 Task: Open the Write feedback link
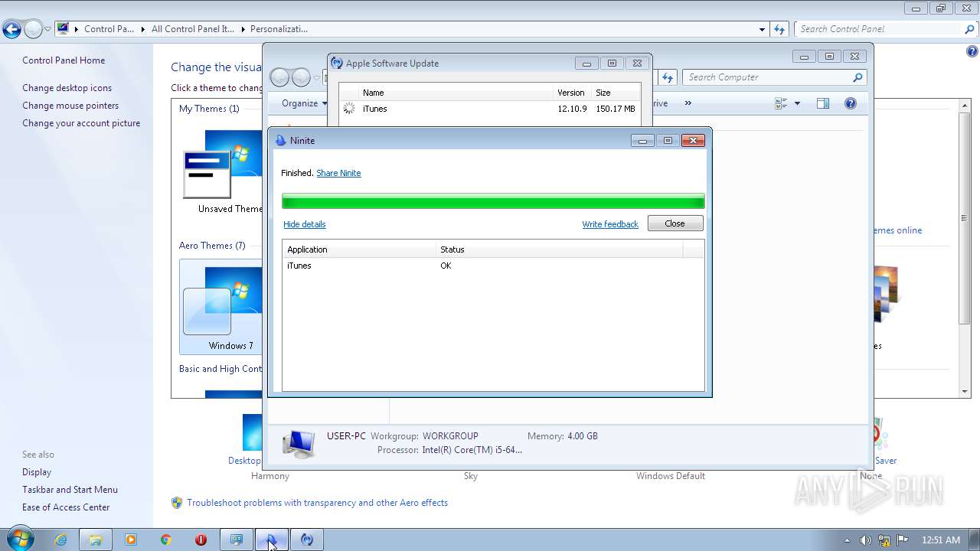click(610, 224)
